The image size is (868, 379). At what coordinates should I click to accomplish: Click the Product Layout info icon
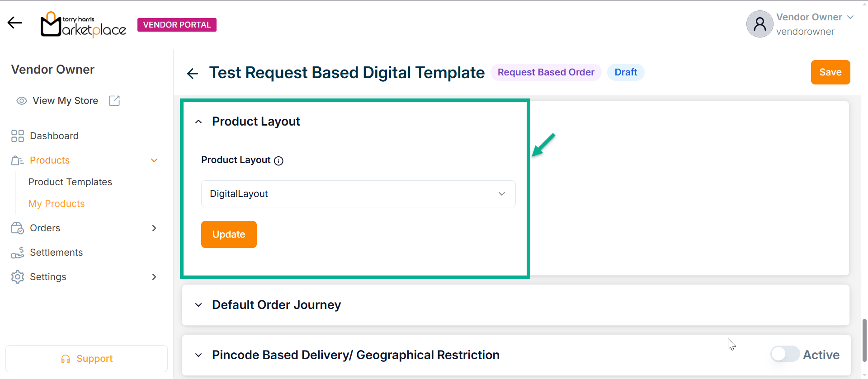click(279, 161)
